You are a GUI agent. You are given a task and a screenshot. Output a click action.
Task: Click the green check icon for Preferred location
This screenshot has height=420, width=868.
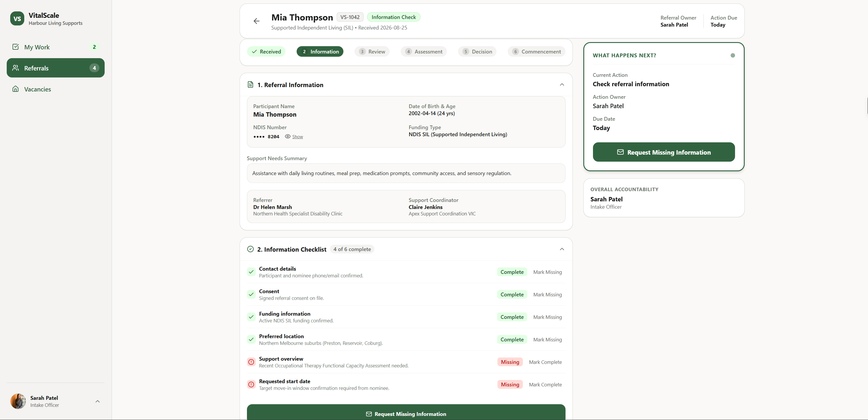coord(251,339)
